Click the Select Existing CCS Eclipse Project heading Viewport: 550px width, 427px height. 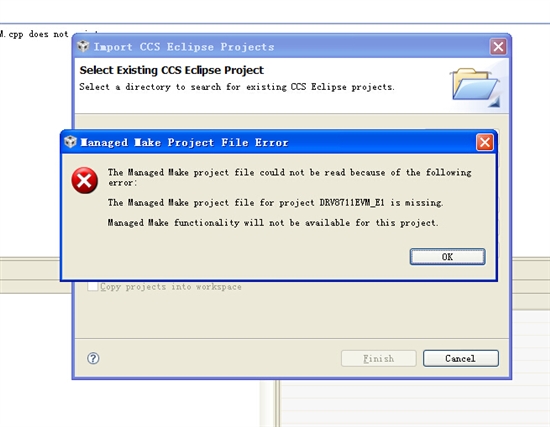[172, 70]
